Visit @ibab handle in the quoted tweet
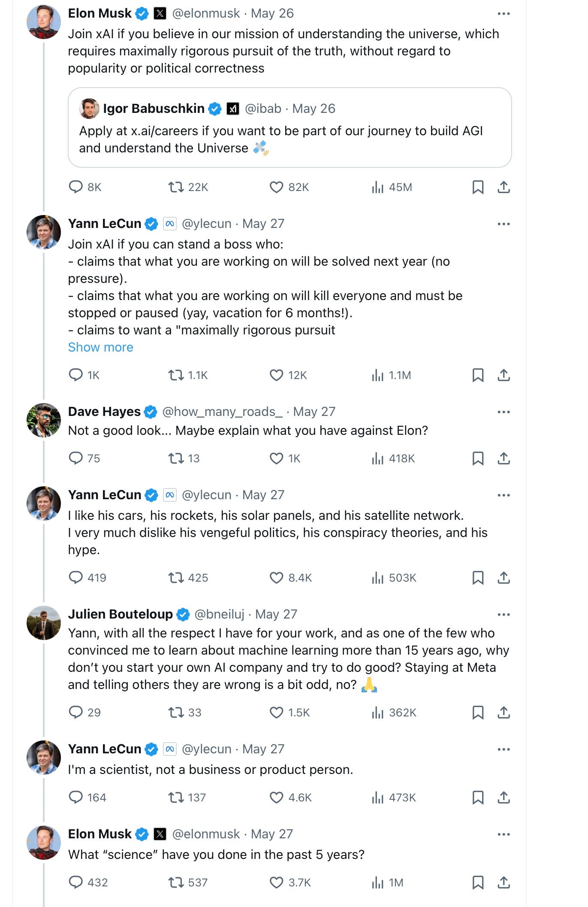The width and height of the screenshot is (588, 907). (x=264, y=109)
